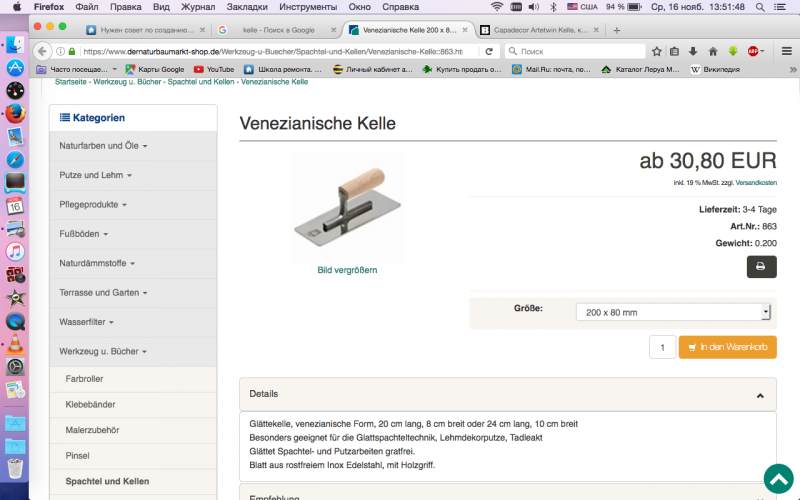800x500 pixels.
Task: Open VLC from the Dock
Action: [15, 344]
